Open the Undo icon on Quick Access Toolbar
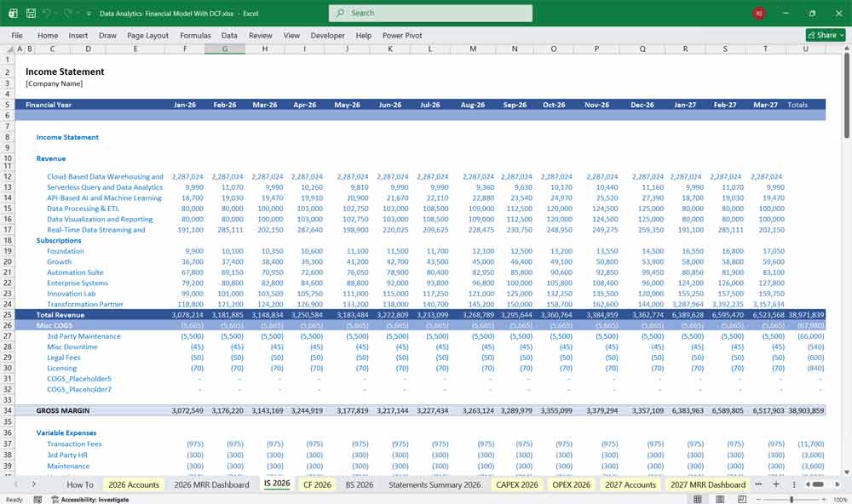This screenshot has height=504, width=852. (x=46, y=13)
